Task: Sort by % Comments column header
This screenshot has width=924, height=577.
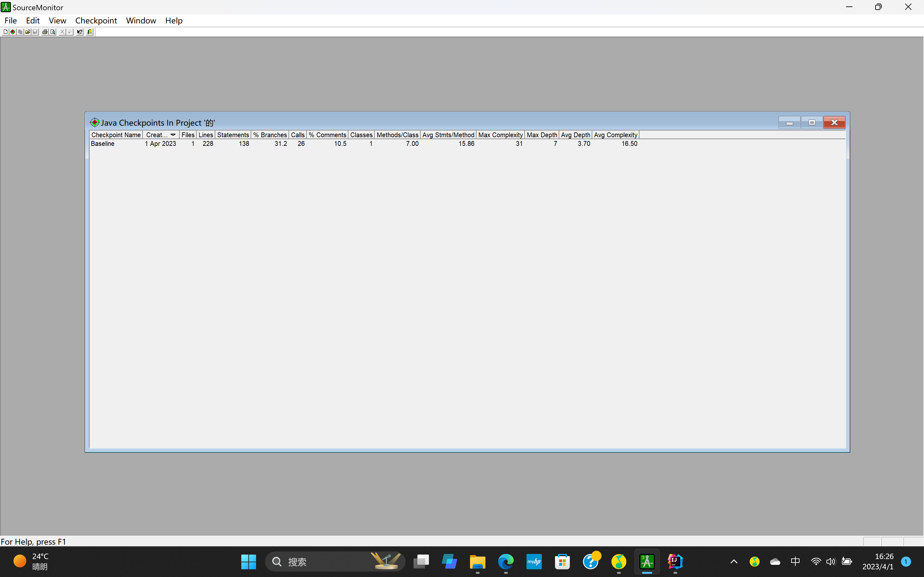Action: pos(327,135)
